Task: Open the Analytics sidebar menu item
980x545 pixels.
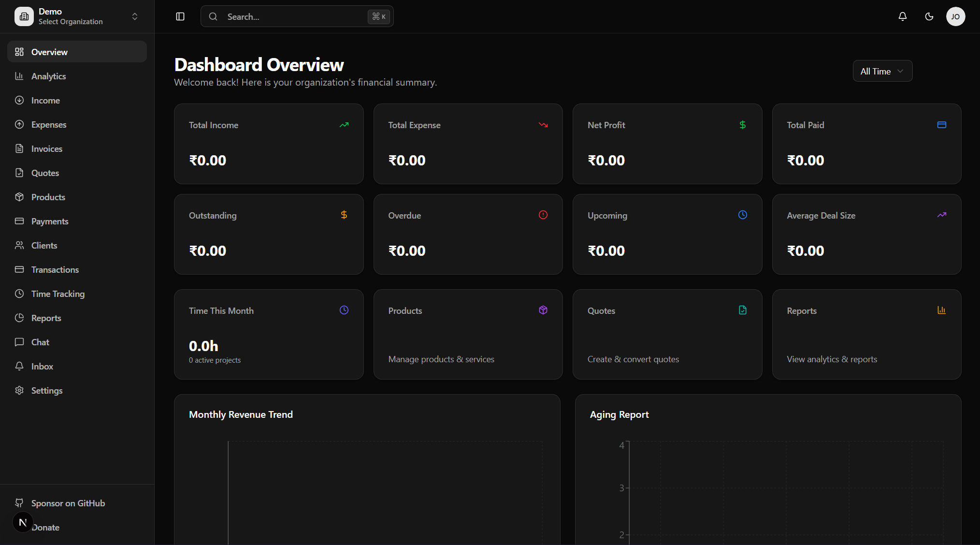Action: pyautogui.click(x=48, y=76)
